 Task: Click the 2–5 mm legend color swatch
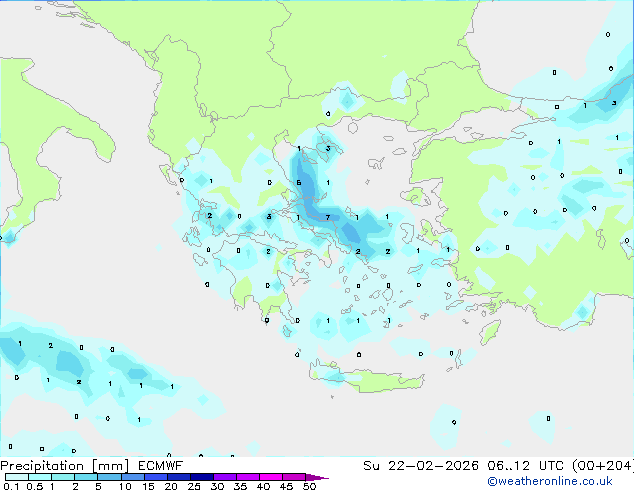click(86, 477)
